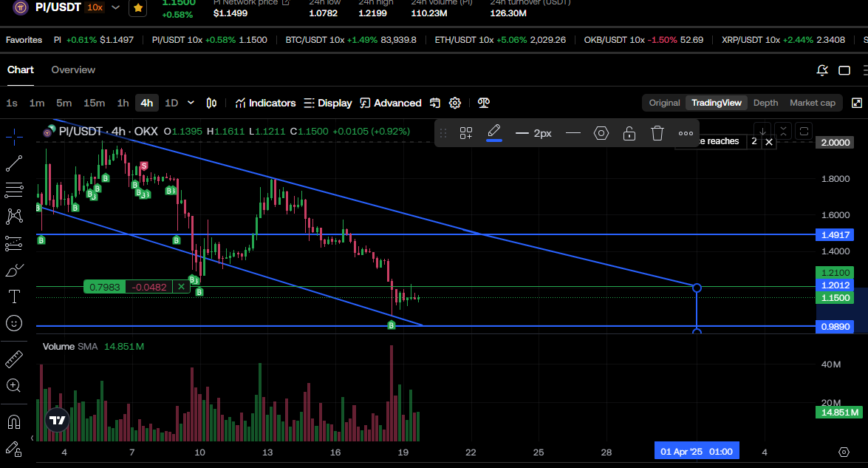Click the 01 Apr '25 time marker
This screenshot has width=868, height=468.
(697, 452)
